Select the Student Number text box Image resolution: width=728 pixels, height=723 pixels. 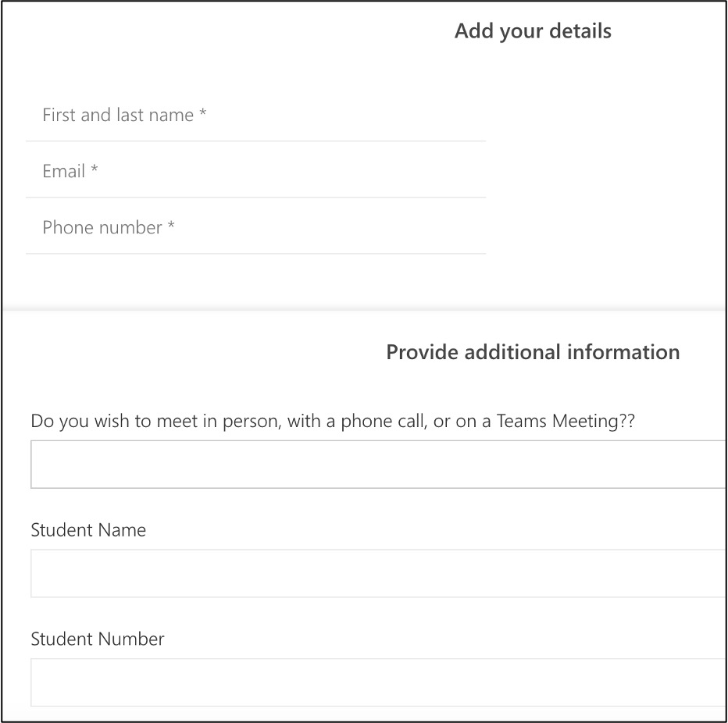378,682
